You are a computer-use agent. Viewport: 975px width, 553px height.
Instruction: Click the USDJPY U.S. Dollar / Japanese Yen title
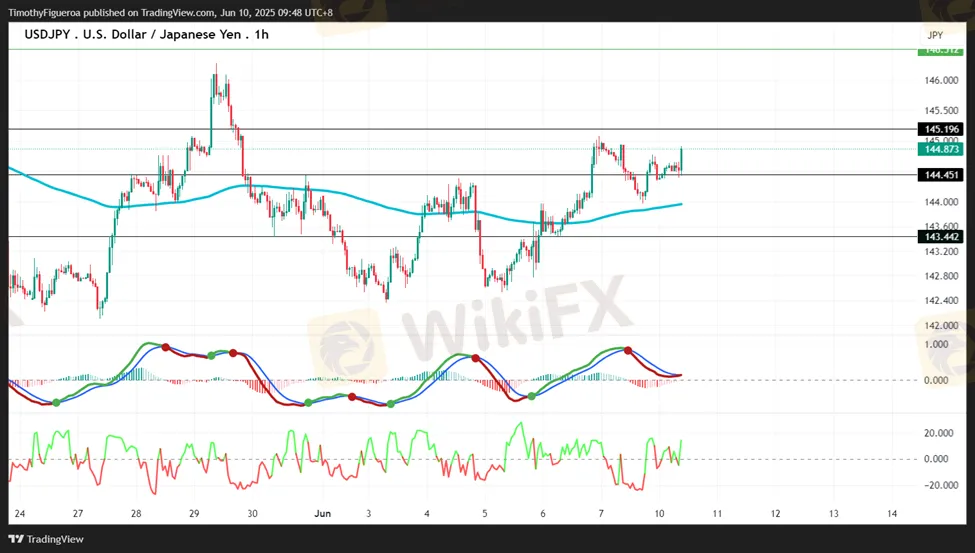point(147,34)
